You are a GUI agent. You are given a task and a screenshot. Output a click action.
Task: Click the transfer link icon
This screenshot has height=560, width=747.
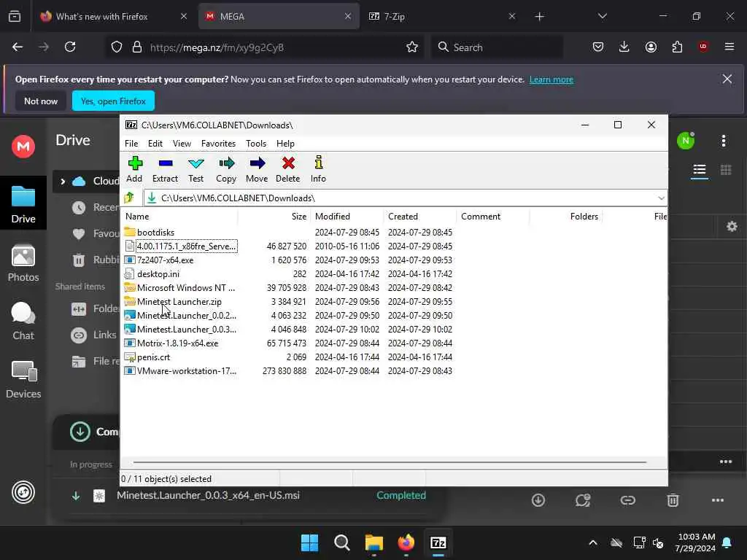point(628,500)
